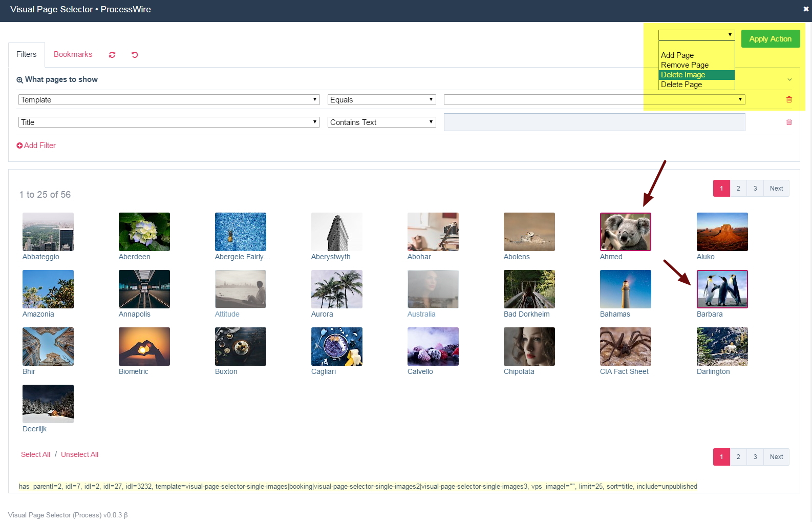Image resolution: width=812 pixels, height=522 pixels.
Task: Open the Contains Text operator dropdown
Action: (x=382, y=122)
